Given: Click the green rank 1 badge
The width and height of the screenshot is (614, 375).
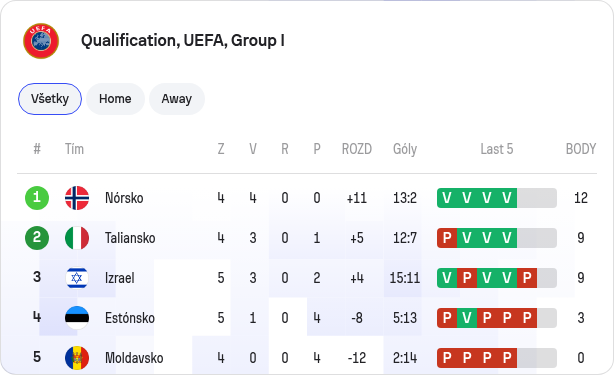Looking at the screenshot, I should pyautogui.click(x=37, y=198).
